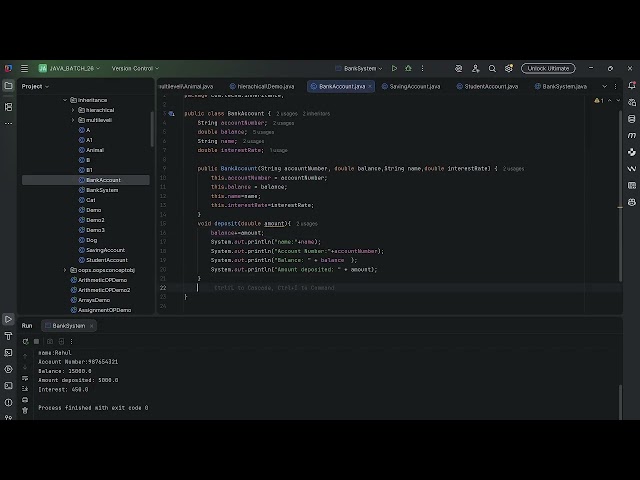
Task: Open IDE settings gear icon
Action: tap(509, 69)
